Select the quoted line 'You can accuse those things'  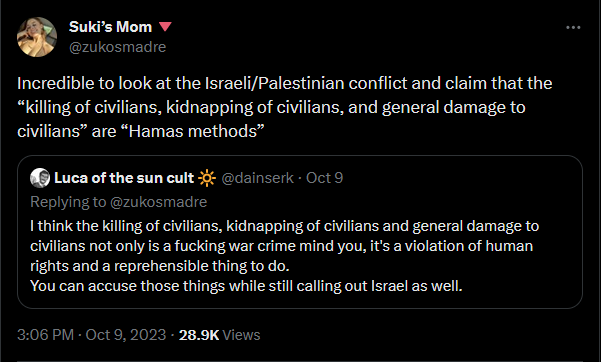click(246, 286)
